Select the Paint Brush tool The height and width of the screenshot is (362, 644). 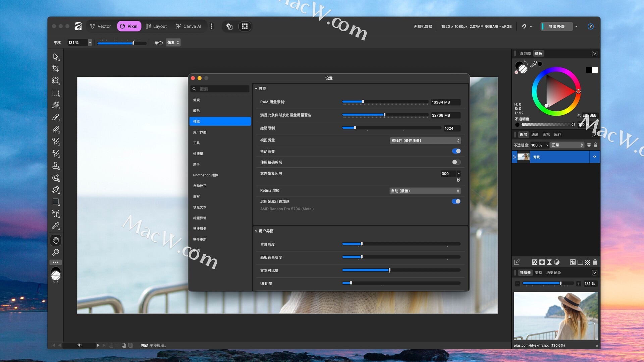click(x=56, y=117)
